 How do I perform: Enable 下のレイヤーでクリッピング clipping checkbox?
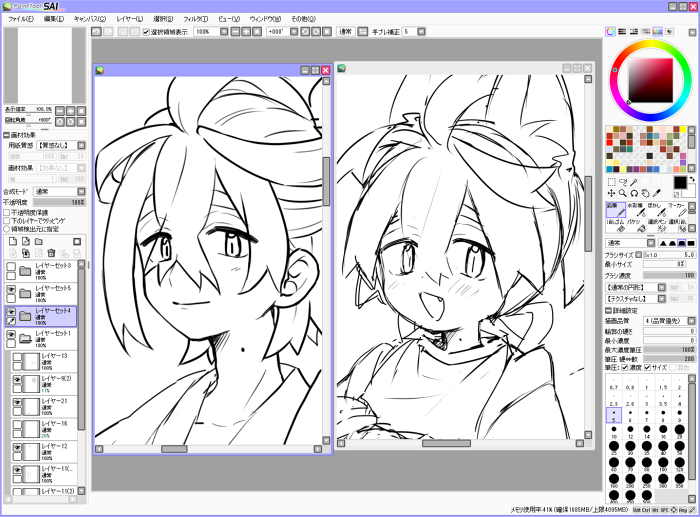pos(7,221)
